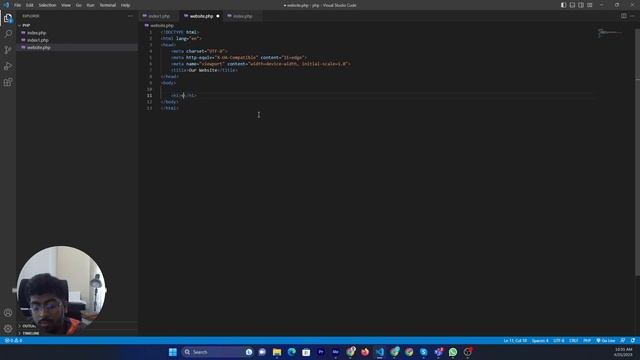Open the Search view in activity bar
Viewport: 640px width, 360px height.
(x=8, y=34)
